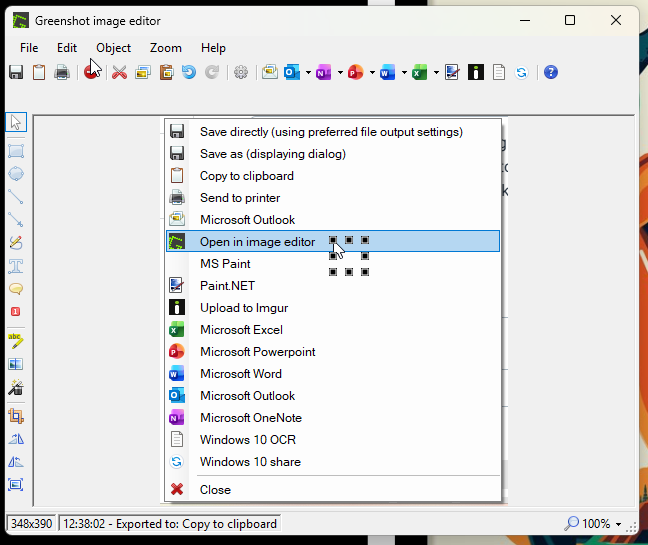This screenshot has height=545, width=648.
Task: Open the 100% zoom level dropdown
Action: coord(618,524)
